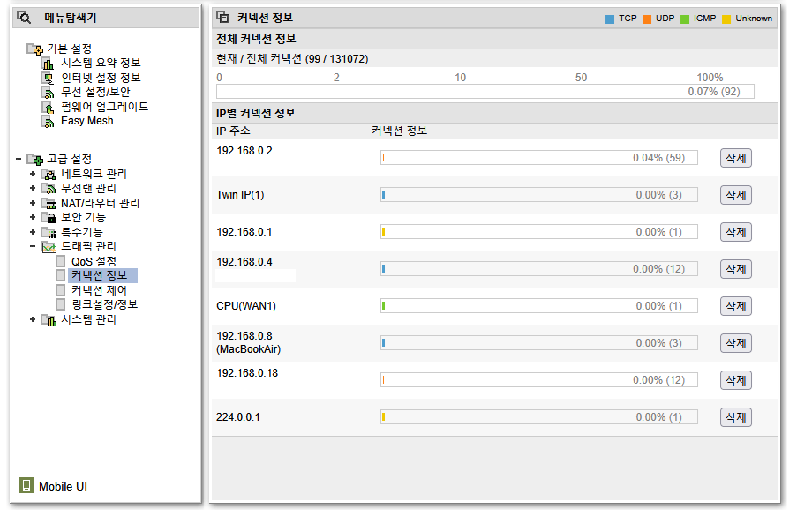Click the QoS 설정 page icon
The image size is (812, 517).
tap(61, 261)
